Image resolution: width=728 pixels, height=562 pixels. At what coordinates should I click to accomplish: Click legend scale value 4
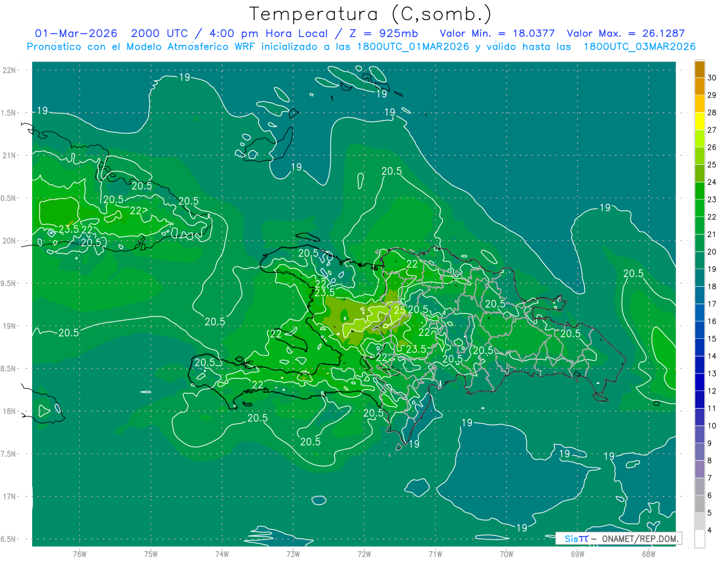tap(710, 530)
